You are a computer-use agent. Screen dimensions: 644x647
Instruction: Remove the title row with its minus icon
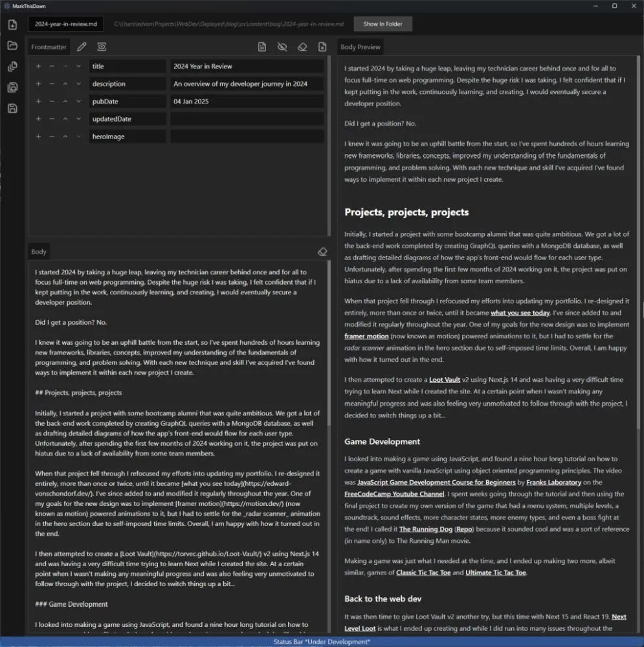tap(52, 66)
